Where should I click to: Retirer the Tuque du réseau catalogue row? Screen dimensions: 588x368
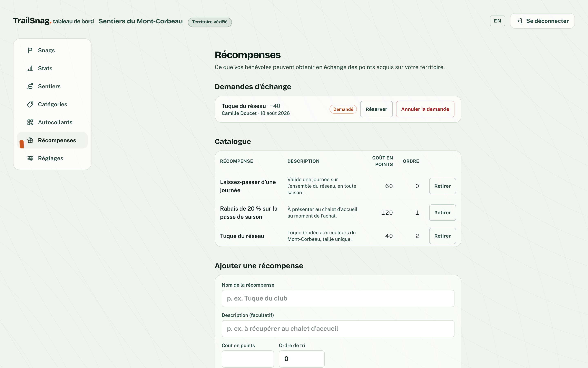point(442,236)
